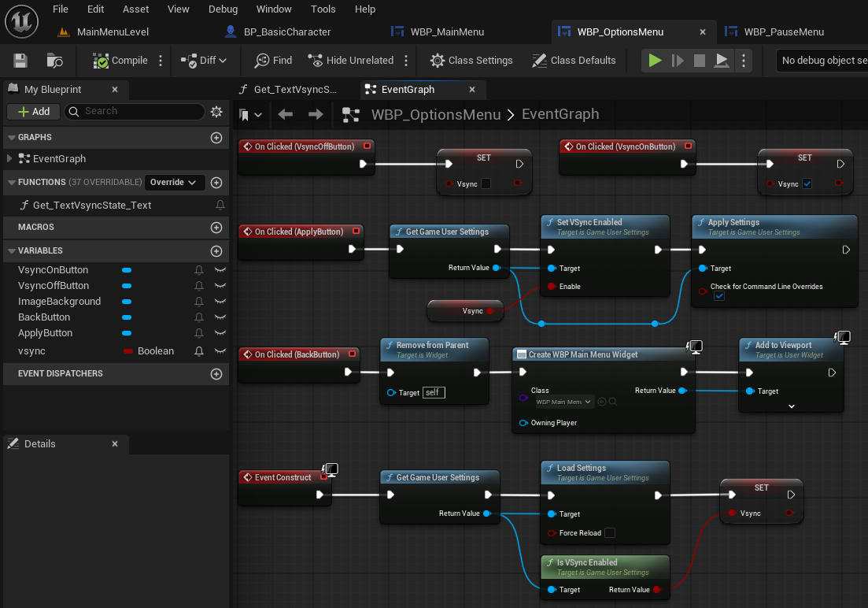This screenshot has width=868, height=608.
Task: Navigate back with left arrow in graph
Action: (x=286, y=115)
